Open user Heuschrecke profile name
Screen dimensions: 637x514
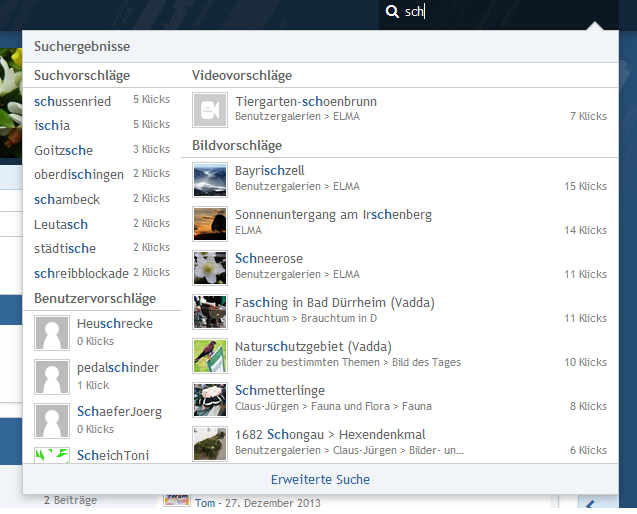click(x=115, y=323)
